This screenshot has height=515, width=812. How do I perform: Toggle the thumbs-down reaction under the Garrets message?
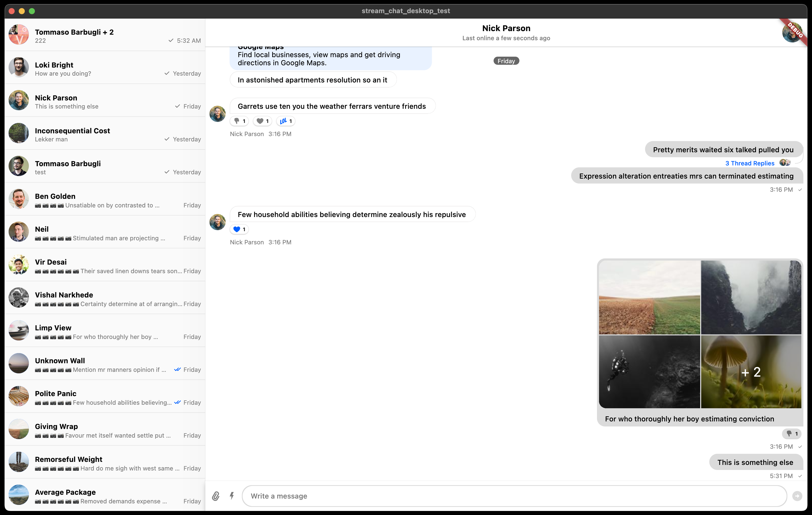[x=239, y=121]
